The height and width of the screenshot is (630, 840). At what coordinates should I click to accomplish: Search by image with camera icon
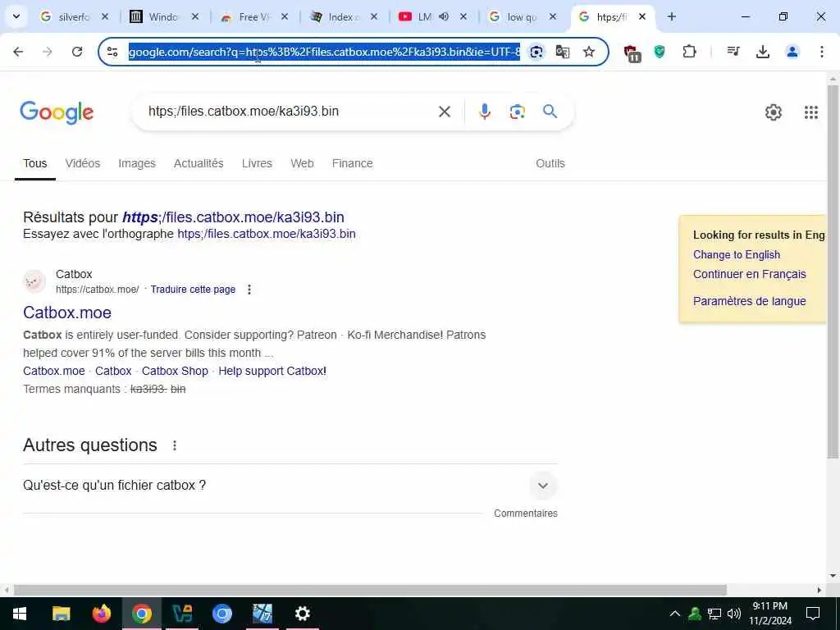tap(517, 112)
